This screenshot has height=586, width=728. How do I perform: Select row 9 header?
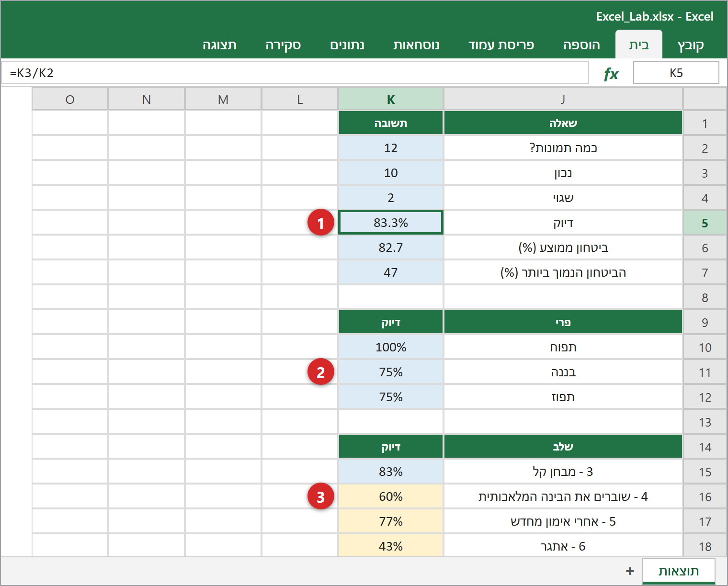705,322
